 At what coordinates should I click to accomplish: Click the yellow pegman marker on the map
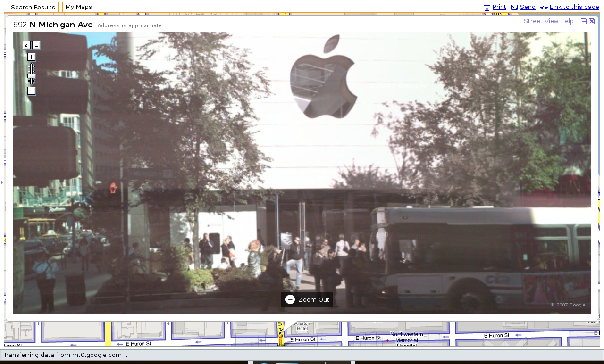coord(280,339)
